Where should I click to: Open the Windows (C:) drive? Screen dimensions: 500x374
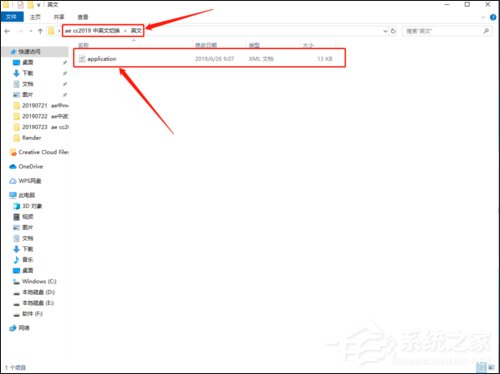pos(39,281)
